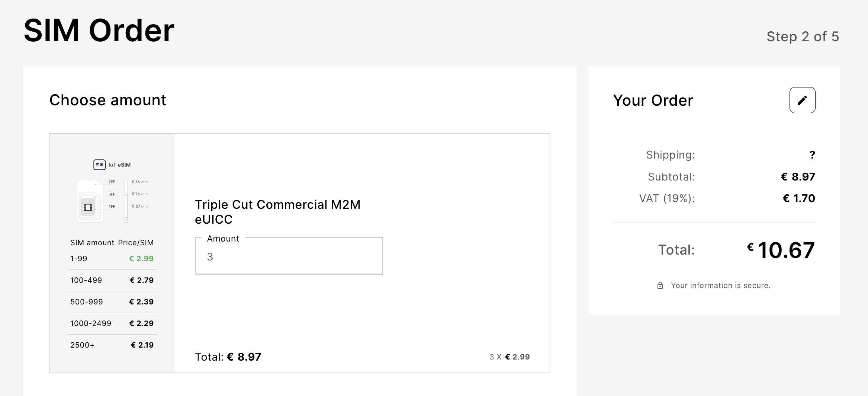868x396 pixels.
Task: Select the 1-99 SIM pricing tier row
Action: [x=112, y=259]
